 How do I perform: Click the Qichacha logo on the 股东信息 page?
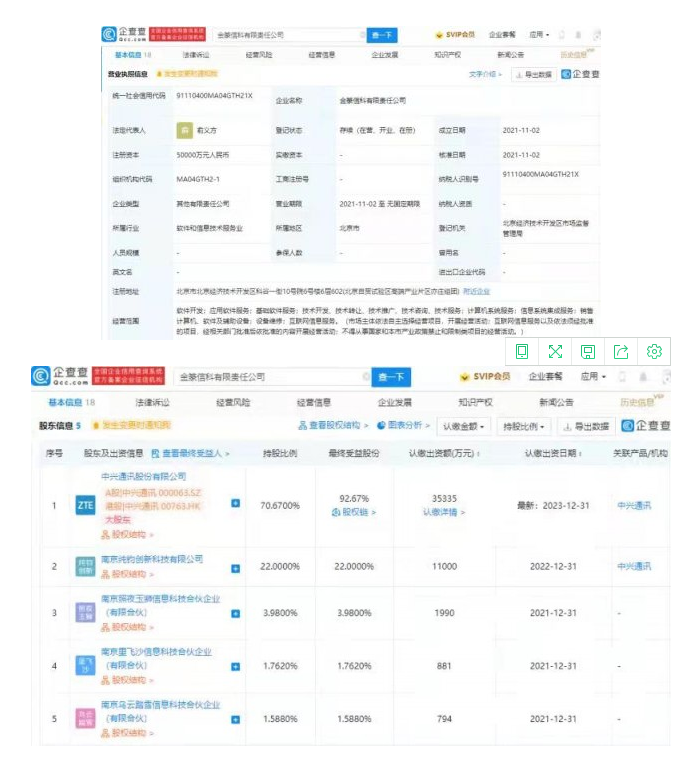59,376
